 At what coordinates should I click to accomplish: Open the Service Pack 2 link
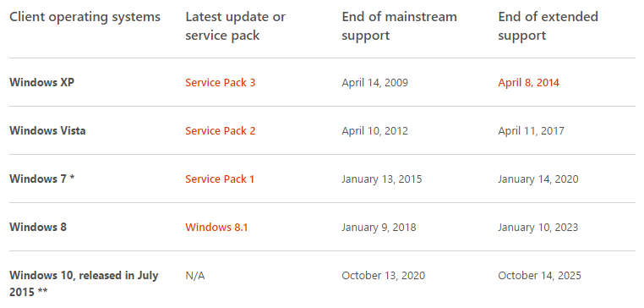220,131
